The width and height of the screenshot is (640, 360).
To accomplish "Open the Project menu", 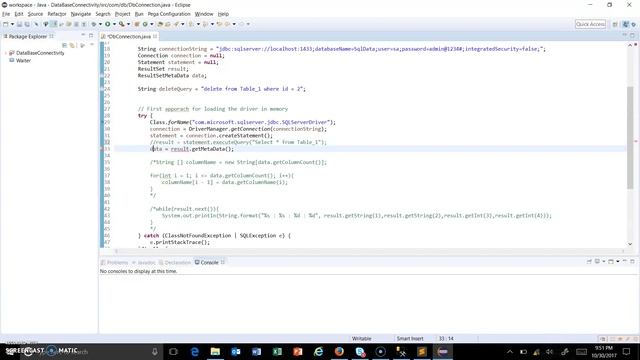I will (122, 14).
